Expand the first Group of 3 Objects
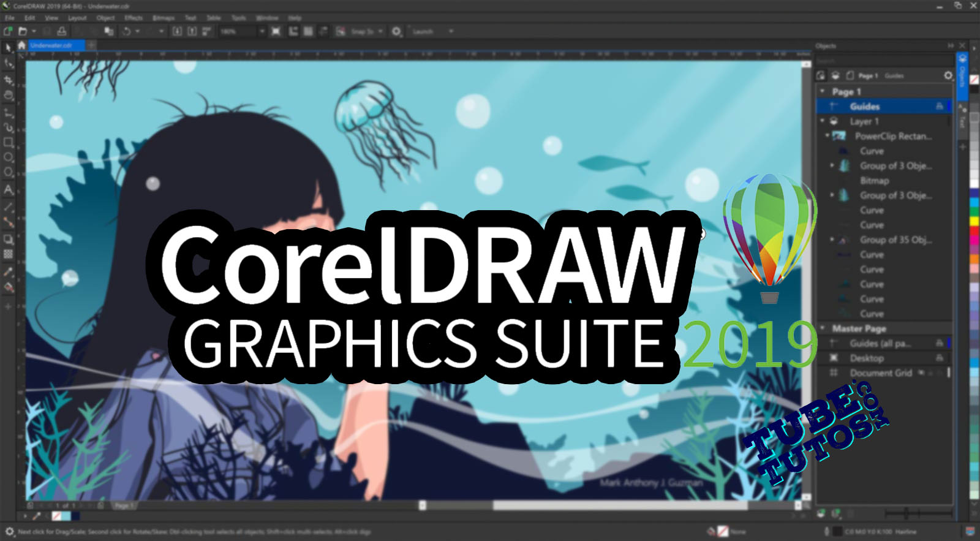 coord(832,165)
